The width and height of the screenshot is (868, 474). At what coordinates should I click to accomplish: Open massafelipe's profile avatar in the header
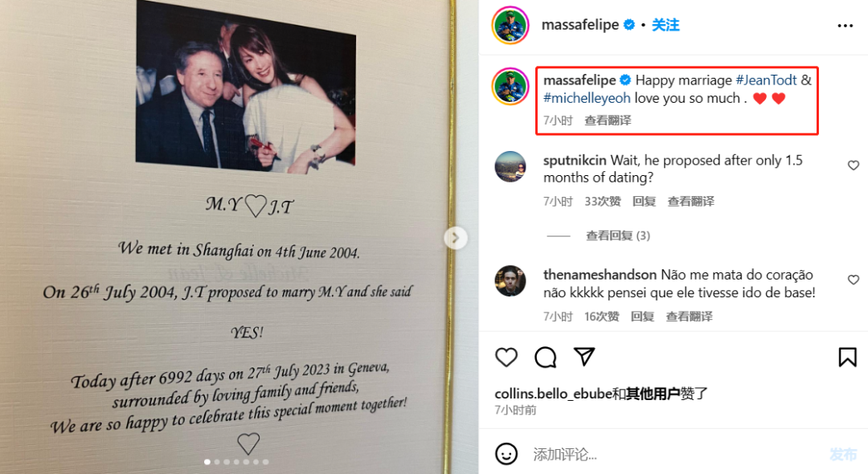click(510, 25)
